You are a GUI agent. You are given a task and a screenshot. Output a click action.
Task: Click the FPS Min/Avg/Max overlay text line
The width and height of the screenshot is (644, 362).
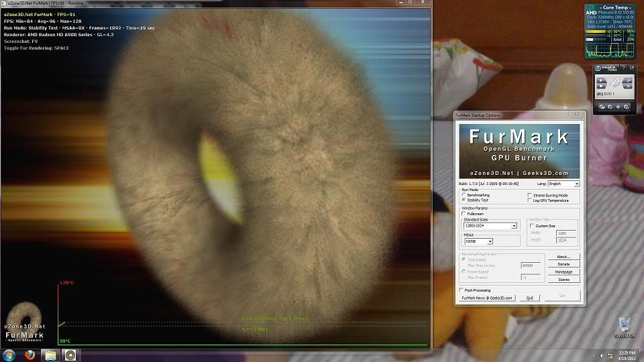43,21
